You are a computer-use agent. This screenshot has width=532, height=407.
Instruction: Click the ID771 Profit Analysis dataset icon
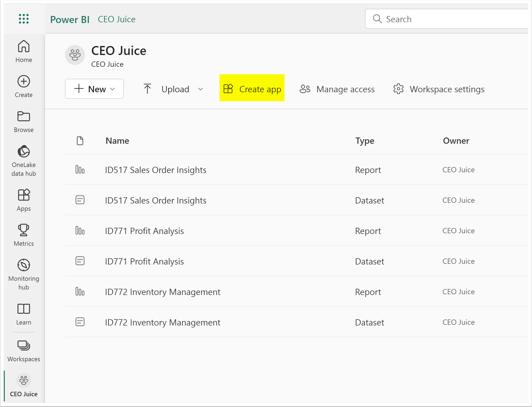(x=80, y=261)
